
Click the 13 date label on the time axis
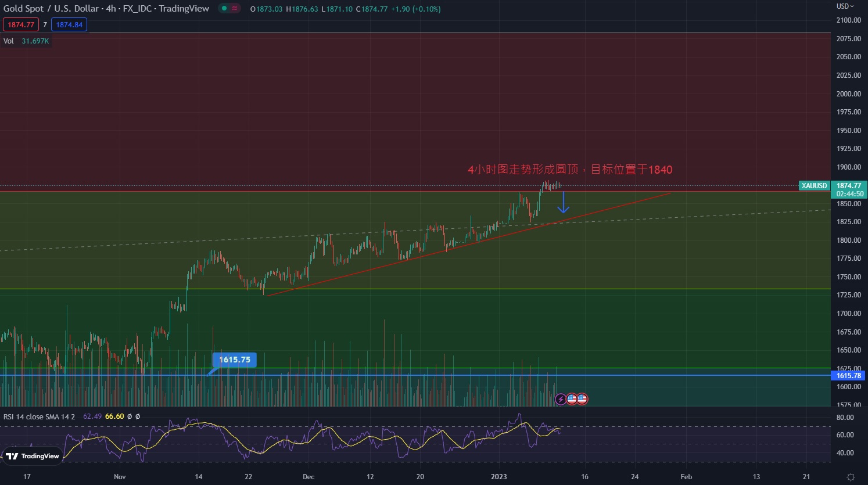coord(756,477)
